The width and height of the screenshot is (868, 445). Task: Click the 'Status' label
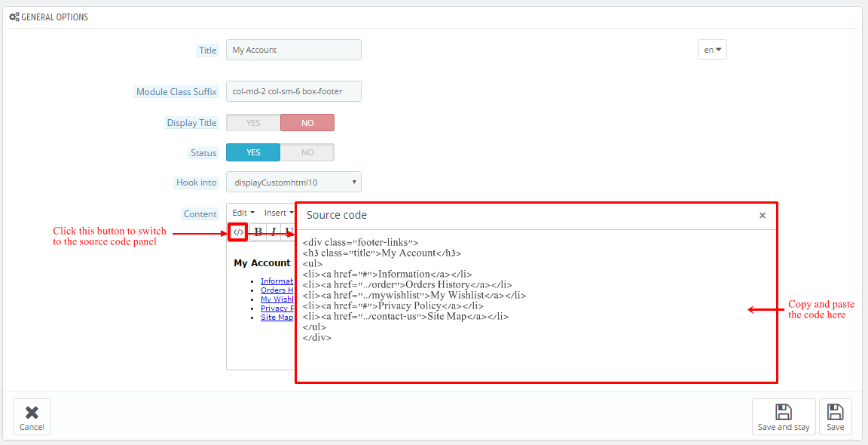[203, 153]
